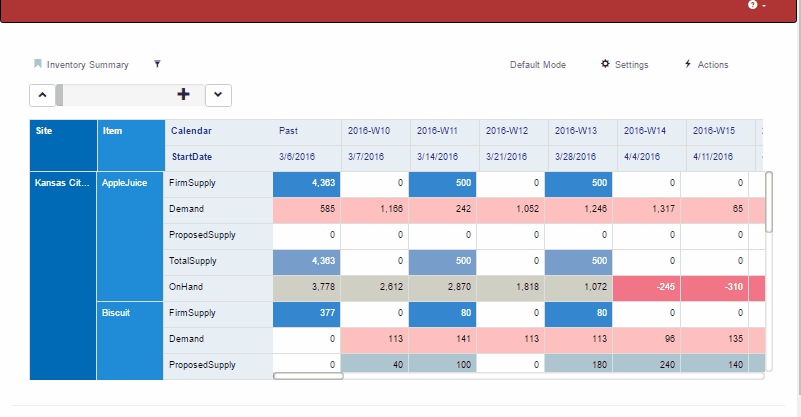This screenshot has height=417, width=801.
Task: Click the Settings gear icon
Action: tap(605, 64)
